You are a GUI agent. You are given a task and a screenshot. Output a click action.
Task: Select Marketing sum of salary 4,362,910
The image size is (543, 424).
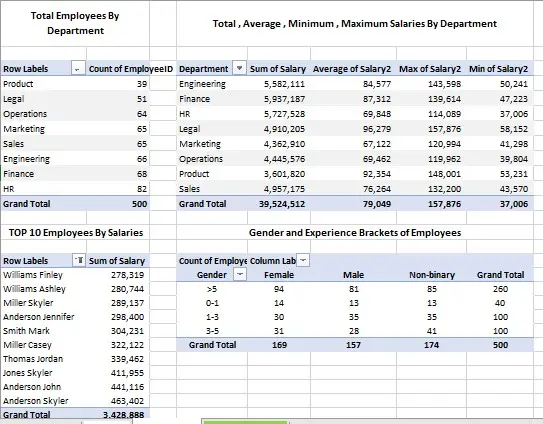point(284,144)
